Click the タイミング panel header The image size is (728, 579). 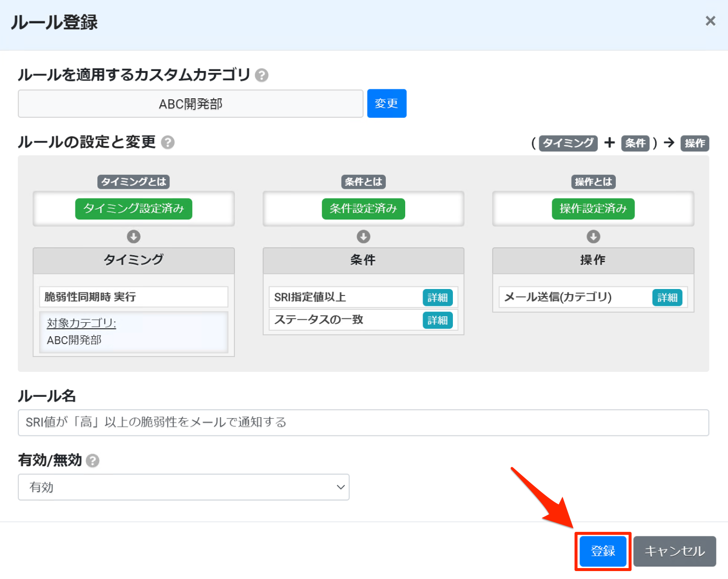pyautogui.click(x=134, y=260)
